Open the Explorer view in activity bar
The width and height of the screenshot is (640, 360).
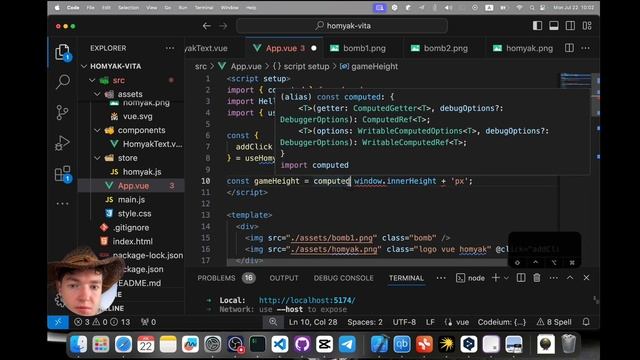[x=62, y=52]
